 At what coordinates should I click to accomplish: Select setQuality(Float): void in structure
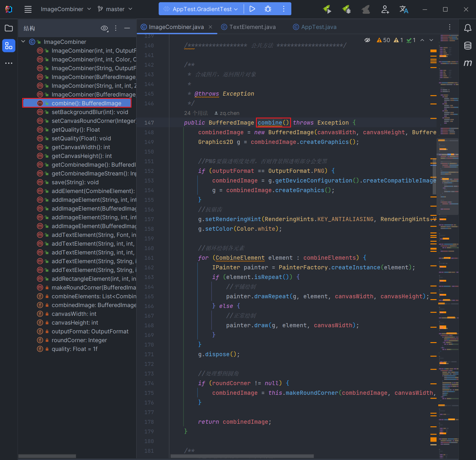point(81,138)
